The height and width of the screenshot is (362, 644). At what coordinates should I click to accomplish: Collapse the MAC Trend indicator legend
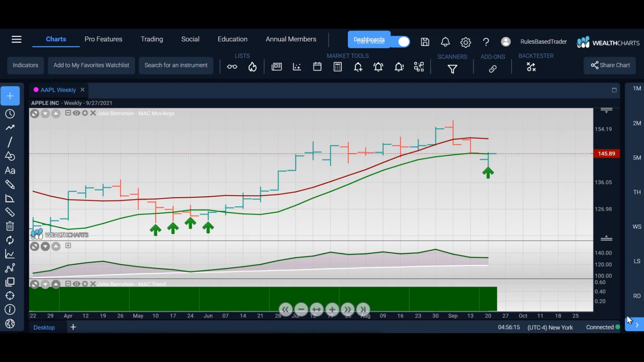(68, 284)
